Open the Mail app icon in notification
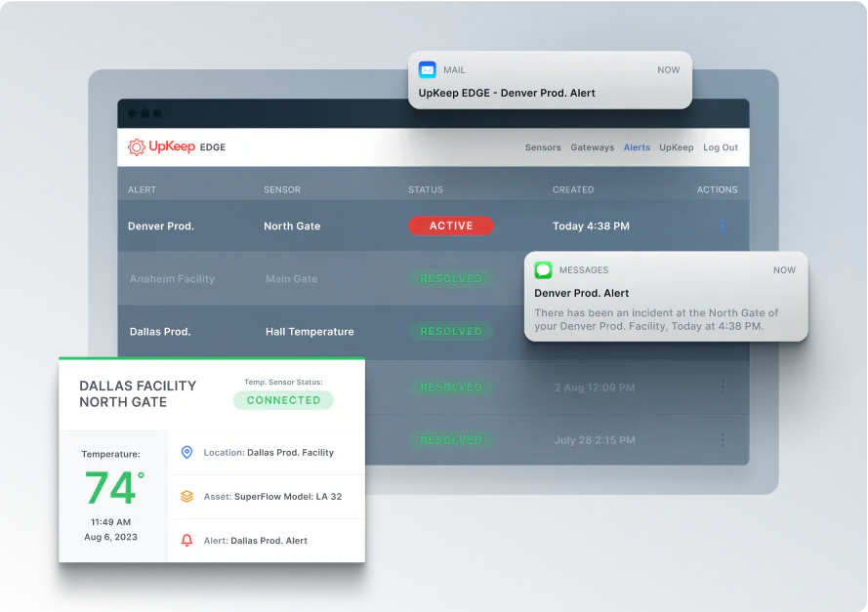Viewport: 868px width, 612px height. [428, 70]
